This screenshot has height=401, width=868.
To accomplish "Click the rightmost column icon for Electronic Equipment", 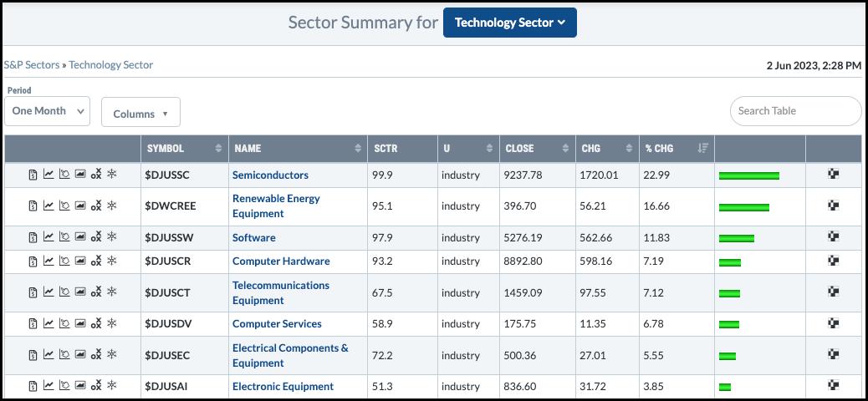I will click(833, 386).
